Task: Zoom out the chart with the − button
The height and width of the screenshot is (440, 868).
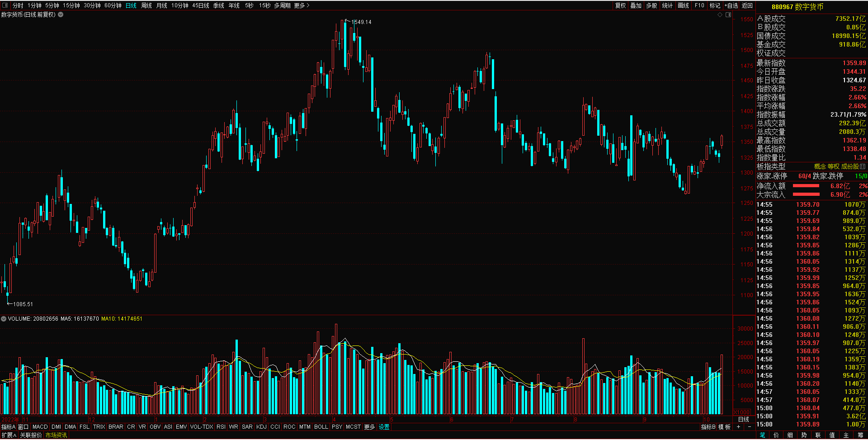Action: point(749,427)
